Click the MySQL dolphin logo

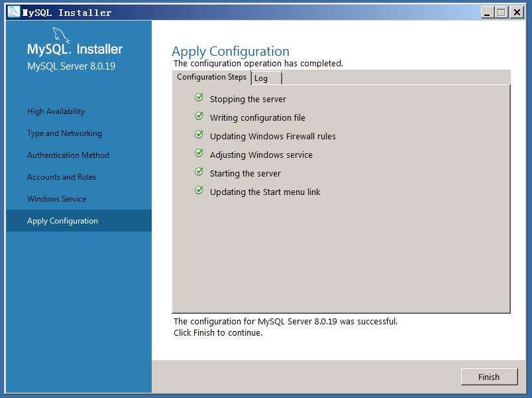[61, 36]
